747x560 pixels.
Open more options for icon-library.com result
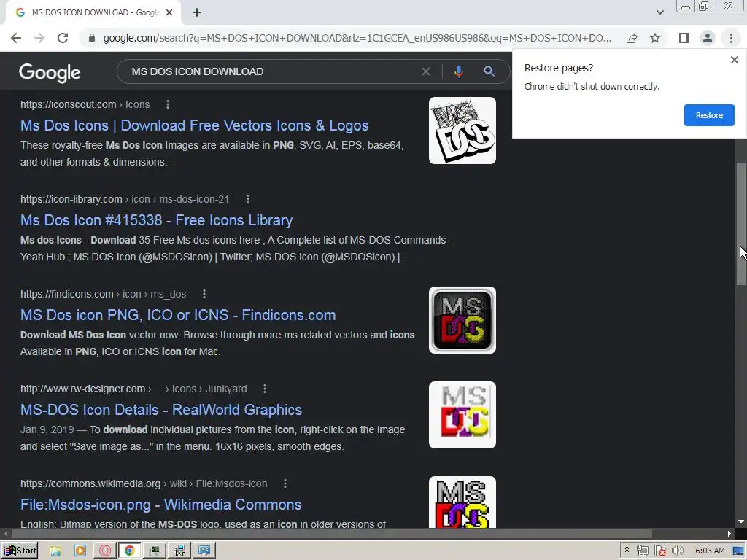click(x=248, y=199)
